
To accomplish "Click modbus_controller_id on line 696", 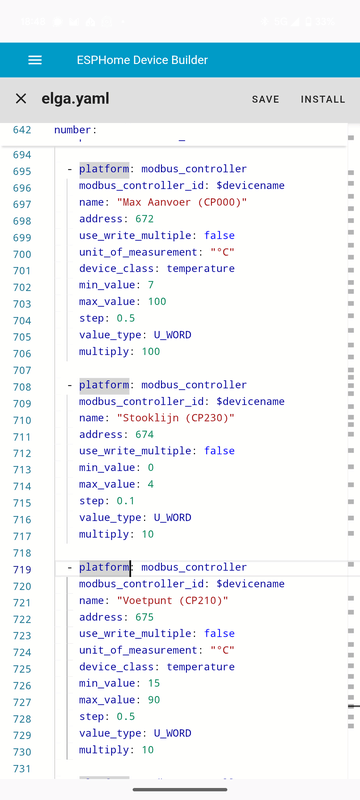I will [x=144, y=186].
